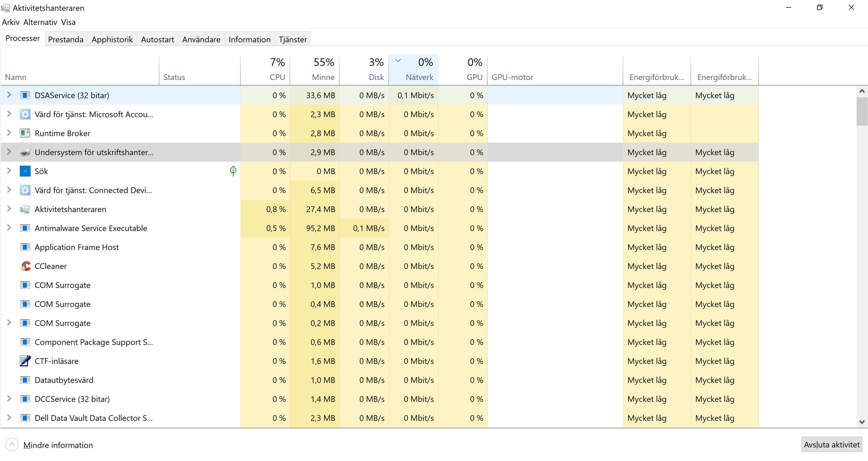
Task: Open the Användare tab
Action: 201,39
